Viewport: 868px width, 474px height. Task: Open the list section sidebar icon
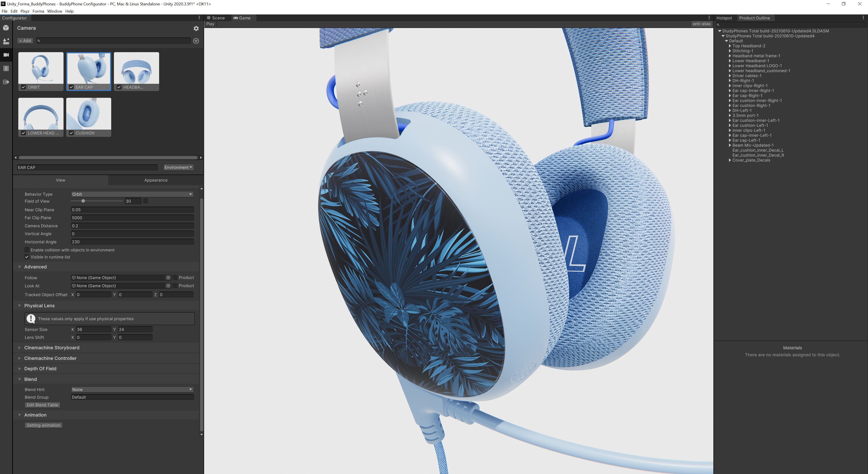click(x=6, y=68)
